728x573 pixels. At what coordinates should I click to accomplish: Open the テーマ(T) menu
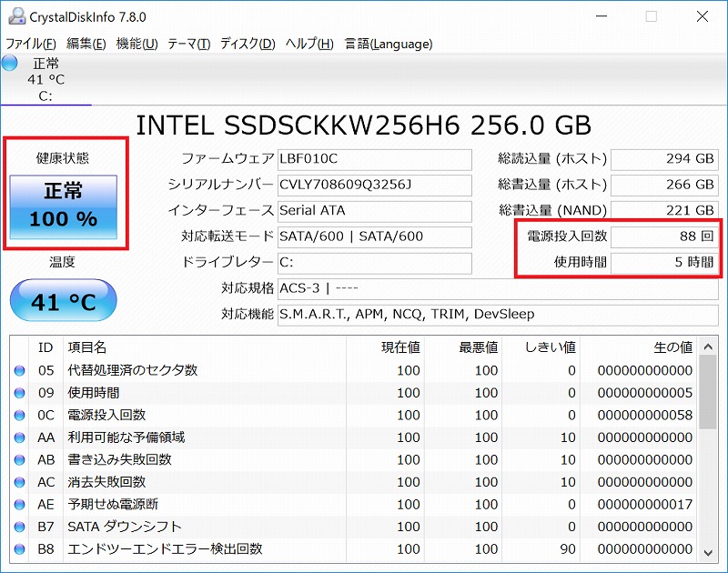click(189, 44)
